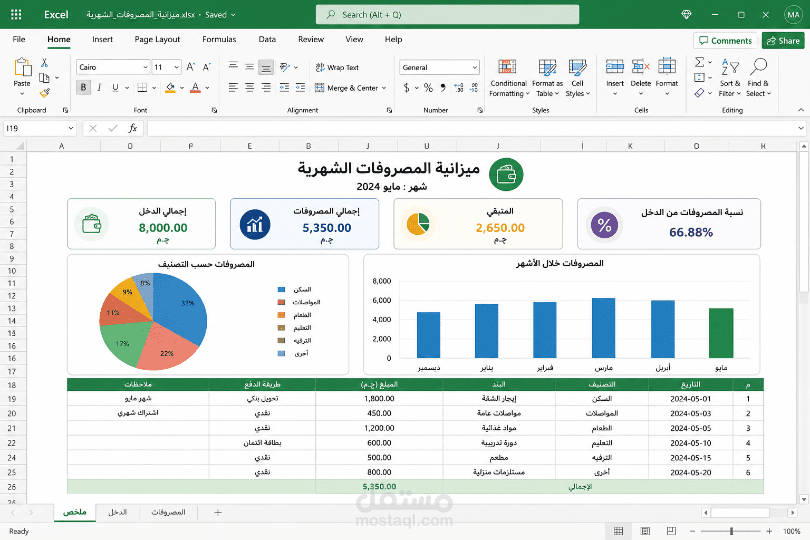Open Comments pane button
Screen dimensions: 810x540
725,41
